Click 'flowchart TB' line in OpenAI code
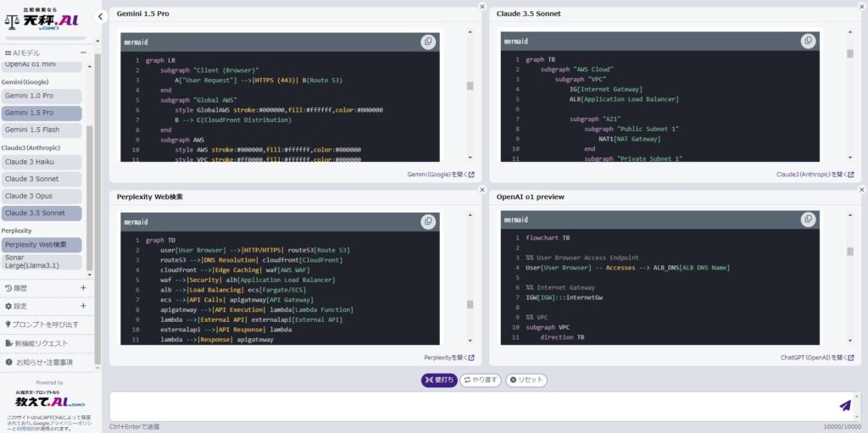Image resolution: width=868 pixels, height=433 pixels. click(548, 237)
